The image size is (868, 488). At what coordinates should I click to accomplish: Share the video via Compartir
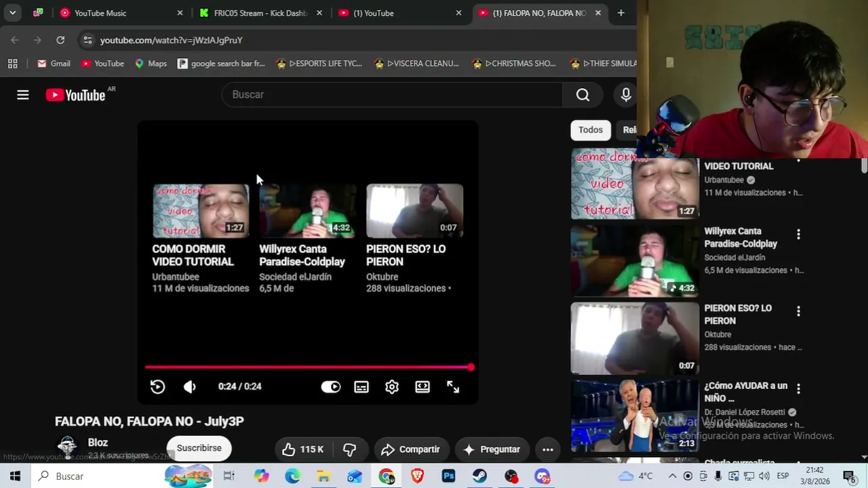pos(411,449)
